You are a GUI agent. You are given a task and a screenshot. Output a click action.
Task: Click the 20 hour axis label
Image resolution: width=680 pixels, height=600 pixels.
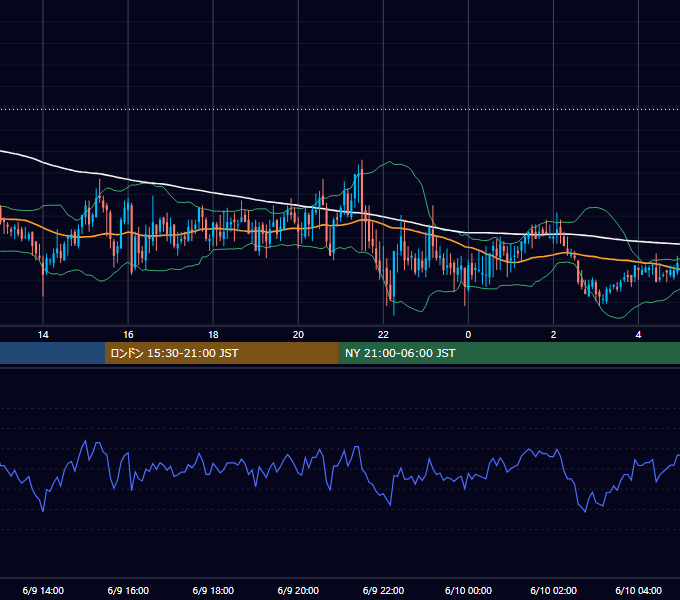[x=298, y=335]
